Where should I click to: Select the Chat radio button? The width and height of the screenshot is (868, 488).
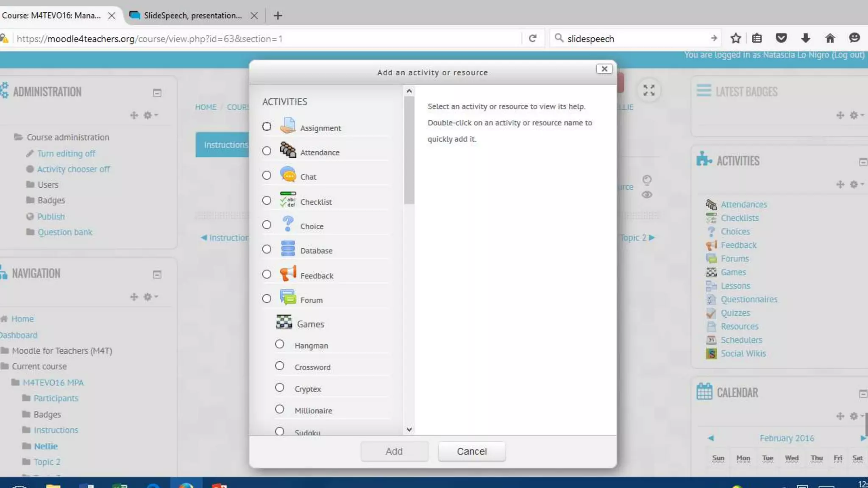267,175
